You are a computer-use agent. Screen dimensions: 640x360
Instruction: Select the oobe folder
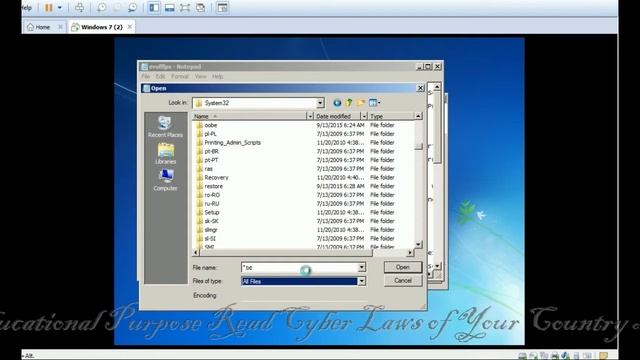click(211, 125)
